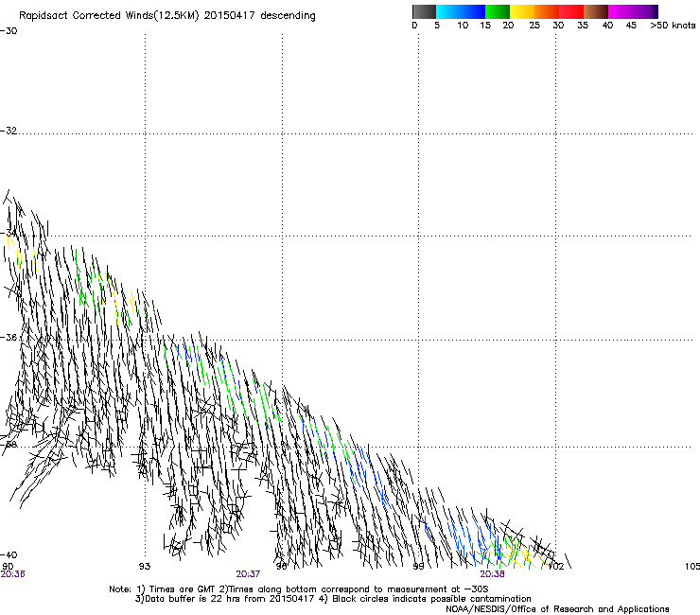Click the gray 0-5 knots legend segment

point(424,11)
